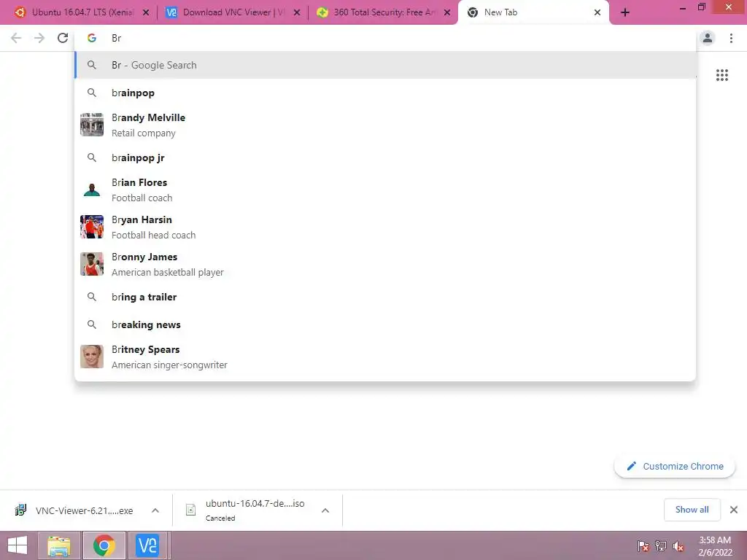This screenshot has width=747, height=560.
Task: Expand options for ubuntu iso download
Action: coord(325,510)
